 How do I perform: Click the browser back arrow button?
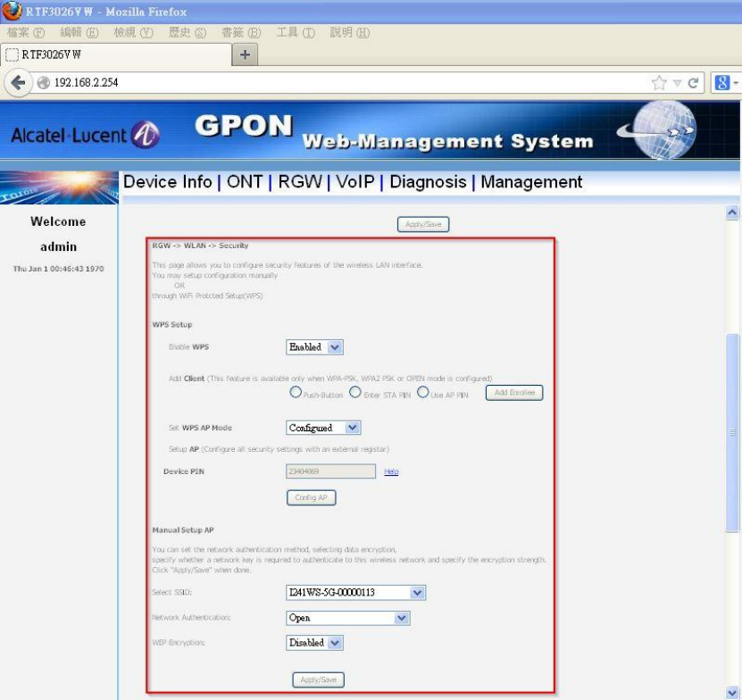tap(18, 83)
